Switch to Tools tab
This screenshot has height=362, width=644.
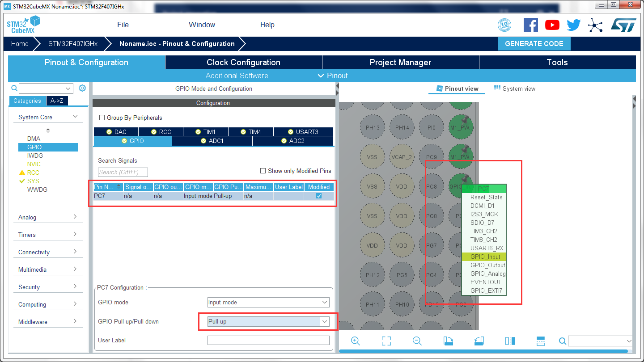557,62
